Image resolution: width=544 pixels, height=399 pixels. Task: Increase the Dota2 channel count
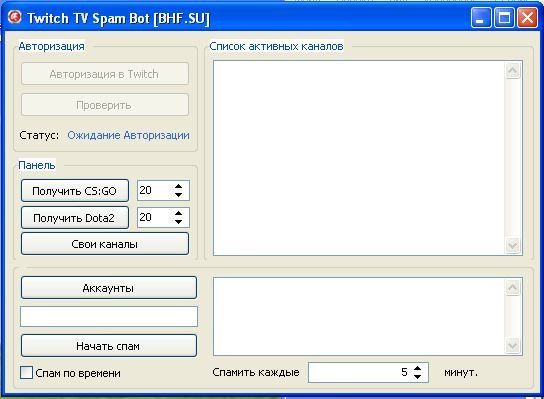(x=178, y=213)
